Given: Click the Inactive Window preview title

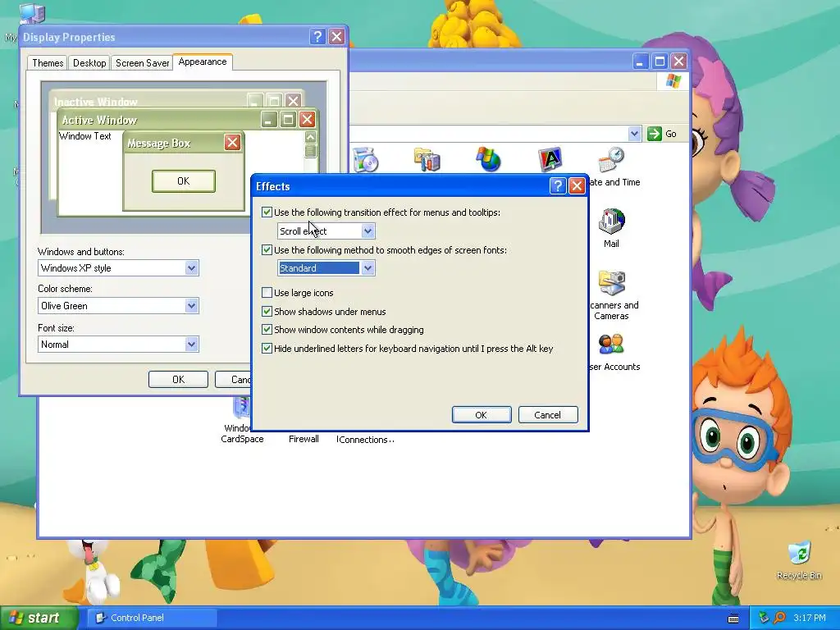Looking at the screenshot, I should pyautogui.click(x=95, y=101).
